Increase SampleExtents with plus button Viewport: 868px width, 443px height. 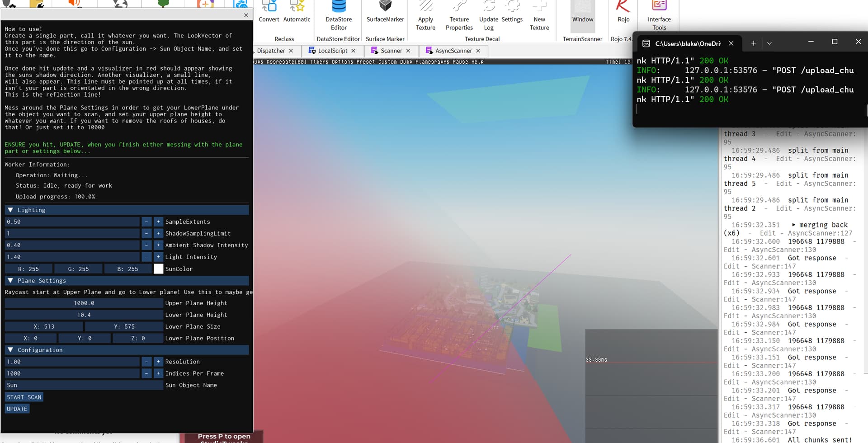click(x=158, y=221)
